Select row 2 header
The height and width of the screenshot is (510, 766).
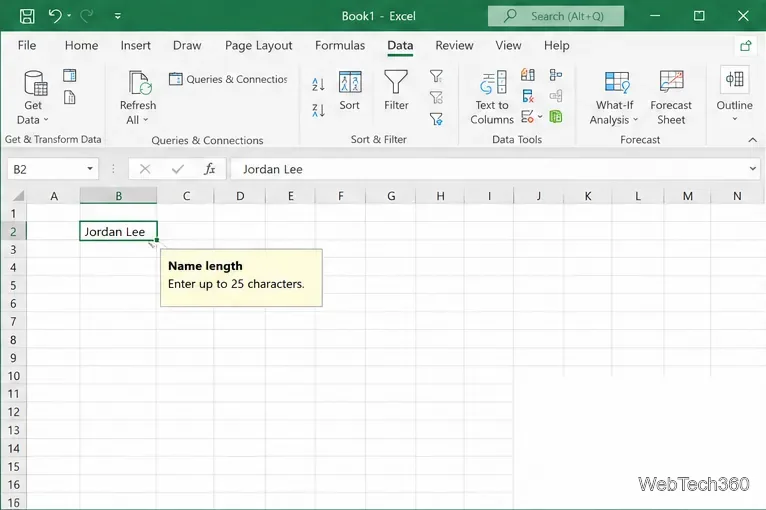pos(13,232)
